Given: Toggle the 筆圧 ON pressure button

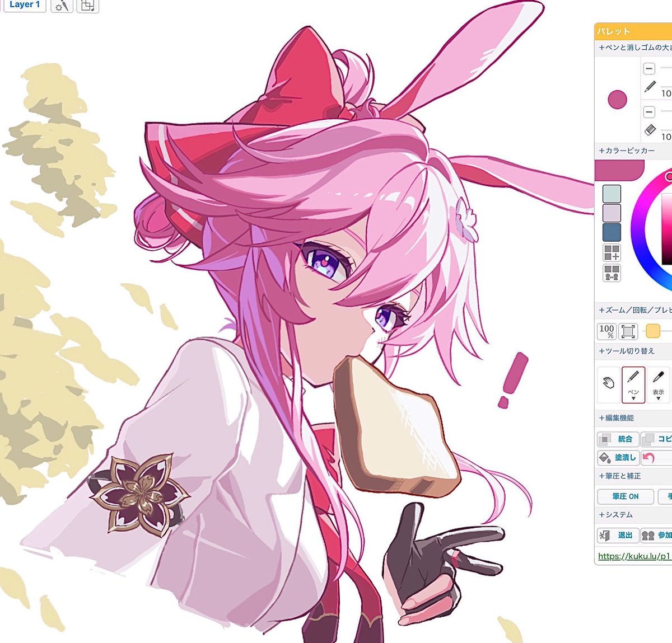Looking at the screenshot, I should click(626, 496).
